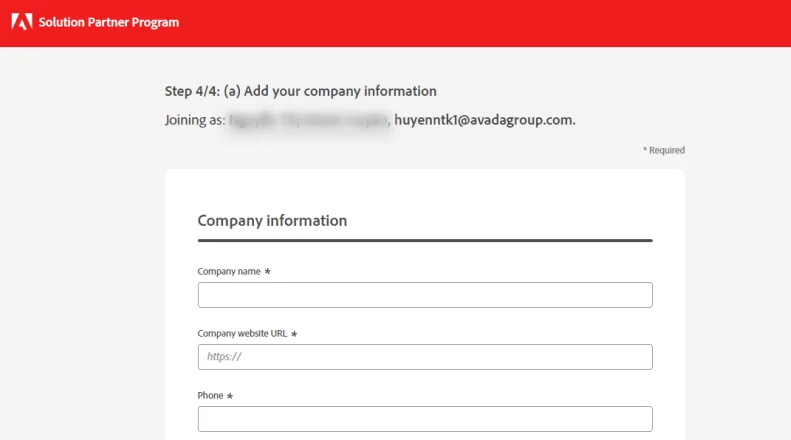Viewport: 791px width, 440px height.
Task: Click the Required note text
Action: click(x=664, y=150)
